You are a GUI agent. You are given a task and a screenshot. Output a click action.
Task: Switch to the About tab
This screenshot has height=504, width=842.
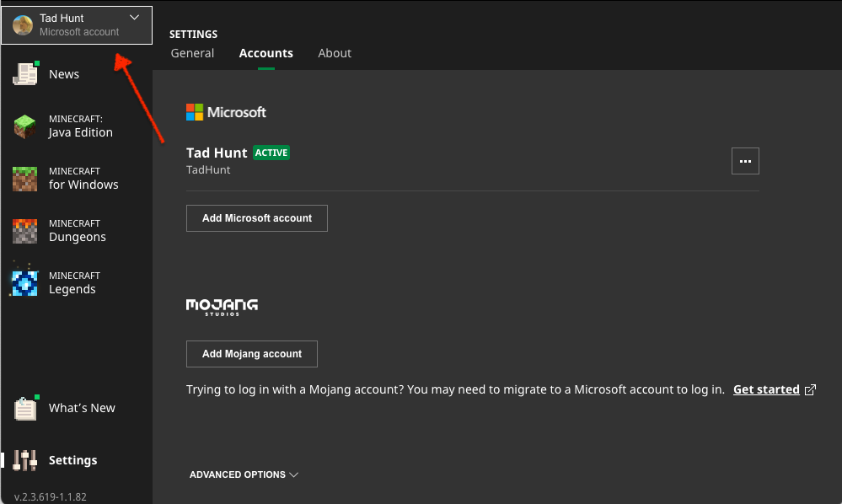(335, 53)
